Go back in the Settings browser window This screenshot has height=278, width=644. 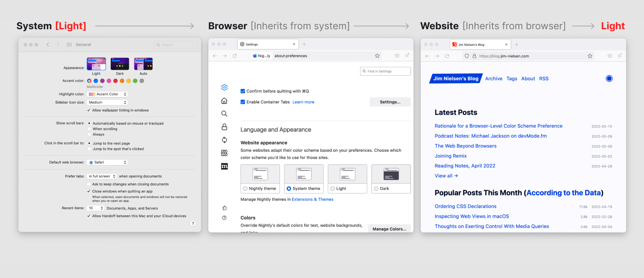pos(215,56)
